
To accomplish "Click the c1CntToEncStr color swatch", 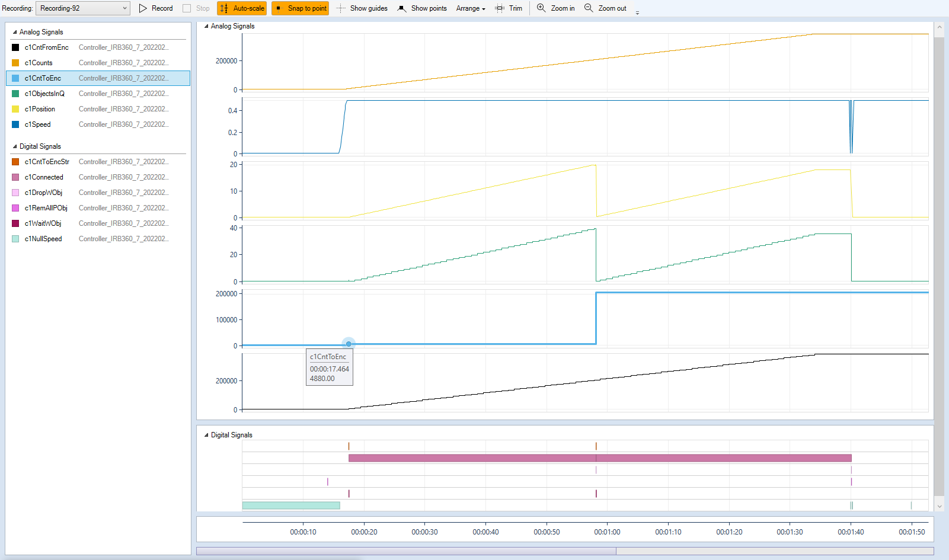I will coord(15,162).
